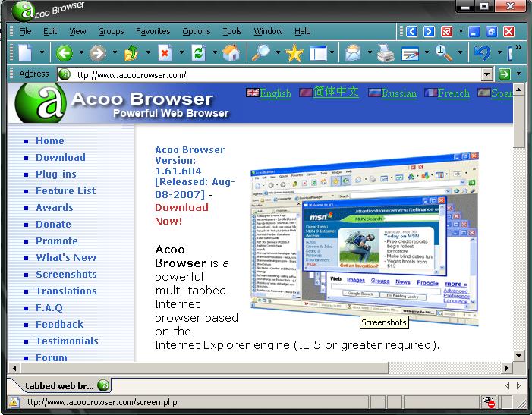Click the Search magnifier icon
532x415 pixels.
click(x=261, y=53)
